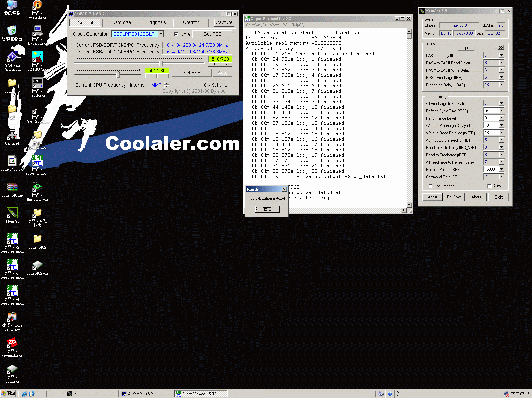The height and width of the screenshot is (398, 532).
Task: Open the Help menu in Super PI
Action: pyautogui.click(x=298, y=25)
